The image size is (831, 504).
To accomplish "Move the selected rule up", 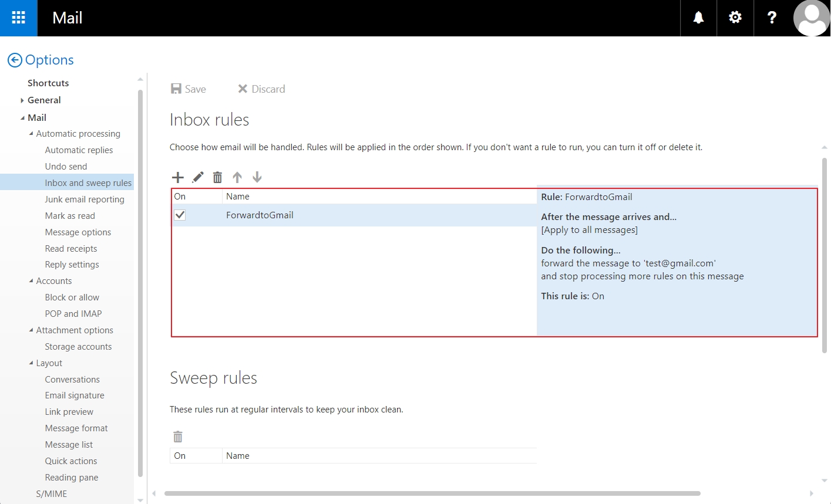I will tap(237, 177).
